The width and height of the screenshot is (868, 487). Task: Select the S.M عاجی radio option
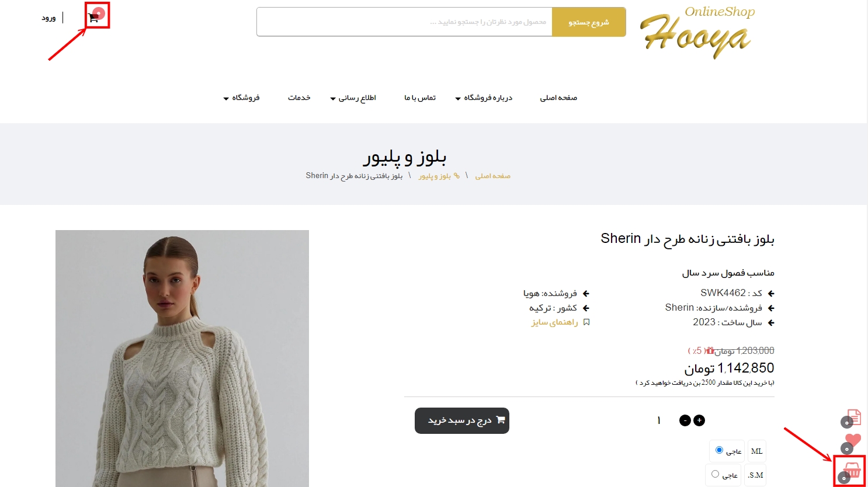(715, 474)
